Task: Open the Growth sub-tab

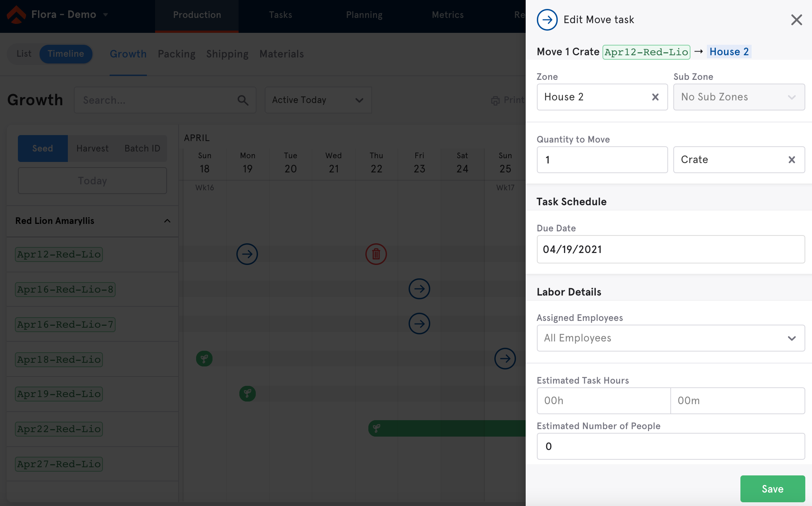Action: click(128, 54)
